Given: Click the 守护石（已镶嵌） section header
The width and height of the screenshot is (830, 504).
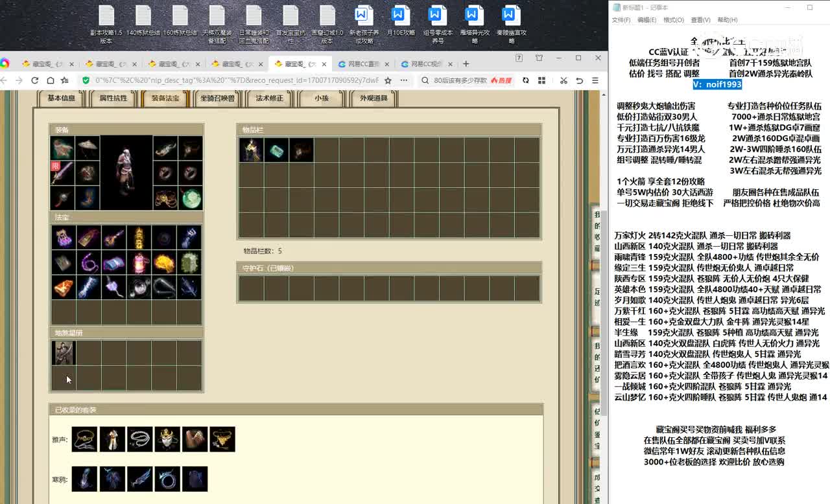Looking at the screenshot, I should click(x=389, y=268).
